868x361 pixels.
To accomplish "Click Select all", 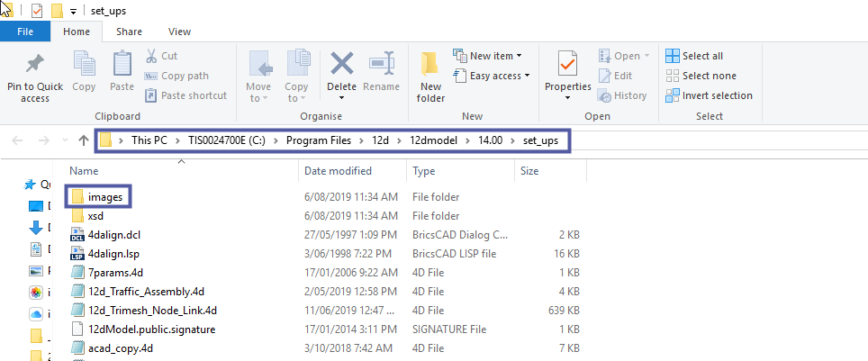I will tap(694, 56).
